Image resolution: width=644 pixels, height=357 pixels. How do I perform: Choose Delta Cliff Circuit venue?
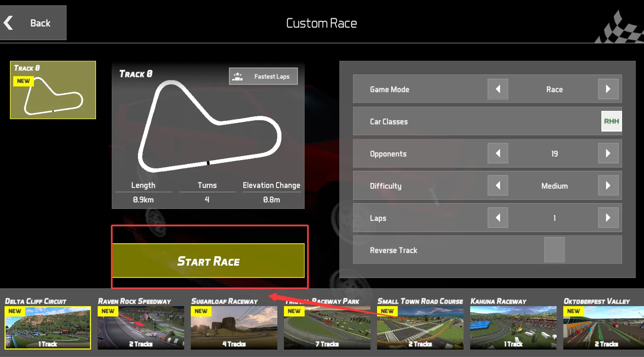pos(48,327)
